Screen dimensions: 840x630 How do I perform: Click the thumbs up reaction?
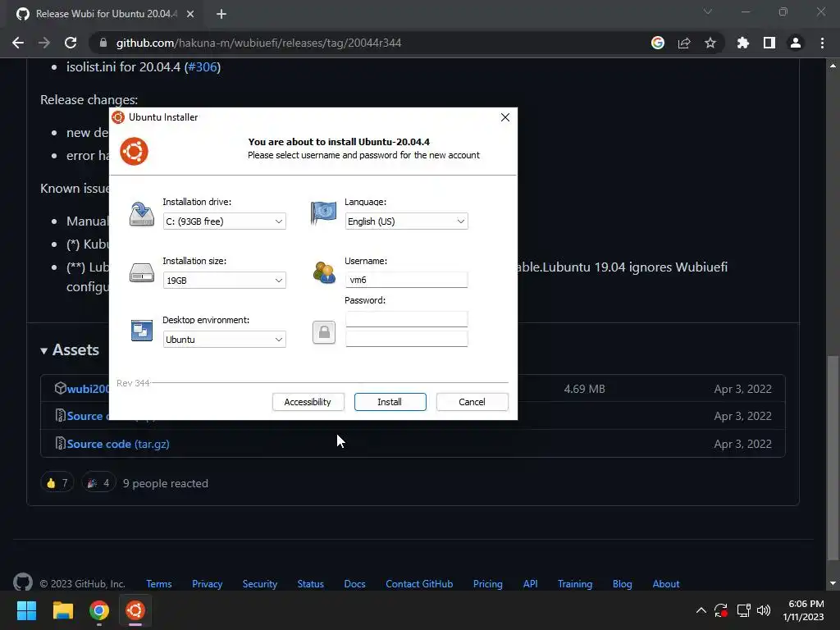[x=57, y=483]
